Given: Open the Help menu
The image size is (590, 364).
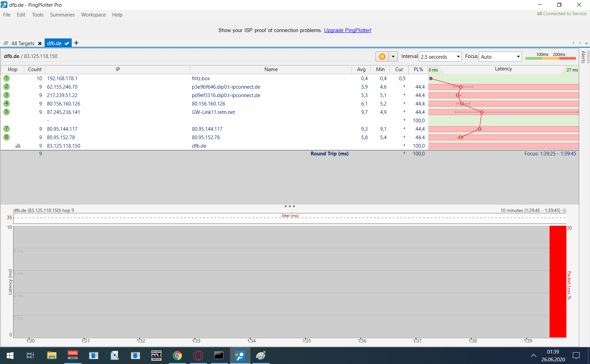Looking at the screenshot, I should coord(117,15).
